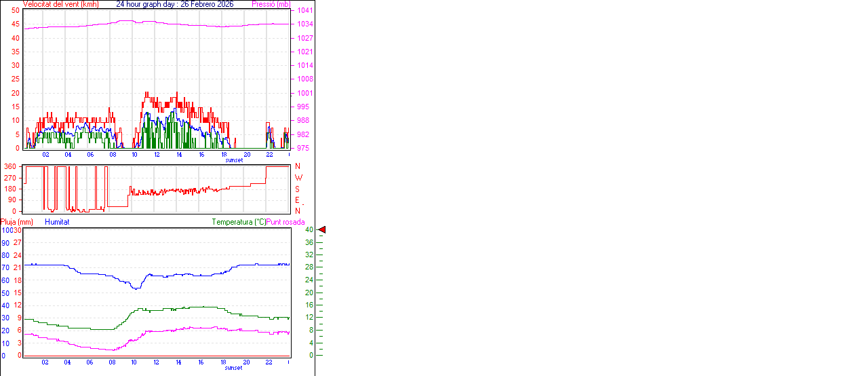The width and height of the screenshot is (868, 376).
Task: Click the 'S' compass label on direction graph
Action: click(x=298, y=189)
